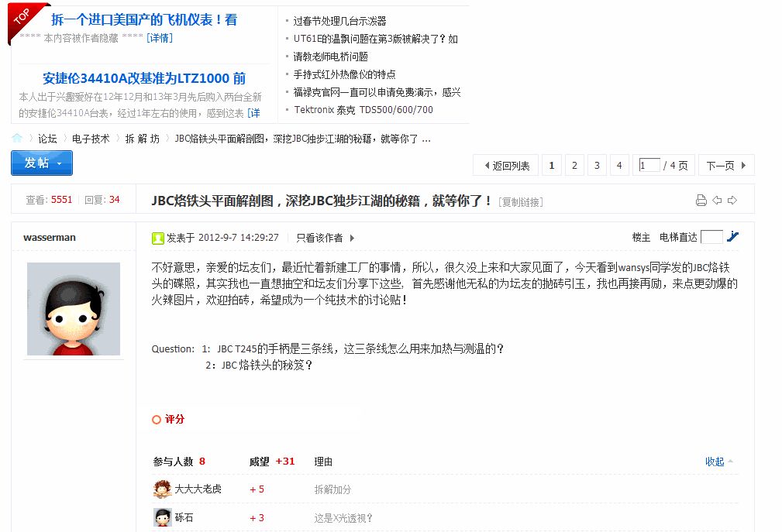Open UT61E的温飘问题 link
Viewport: 782px width, 532px height.
tap(375, 39)
